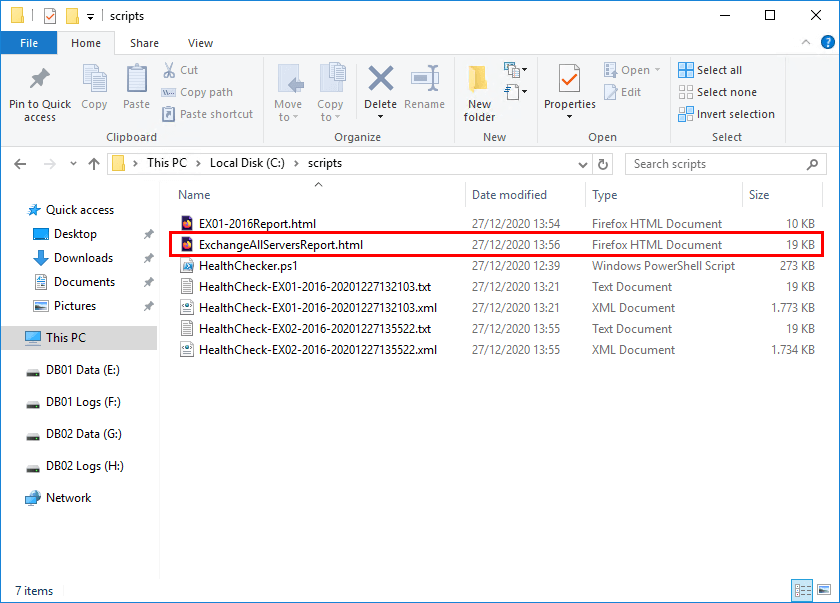Click the Copy ribbon icon
The height and width of the screenshot is (603, 840).
point(94,79)
